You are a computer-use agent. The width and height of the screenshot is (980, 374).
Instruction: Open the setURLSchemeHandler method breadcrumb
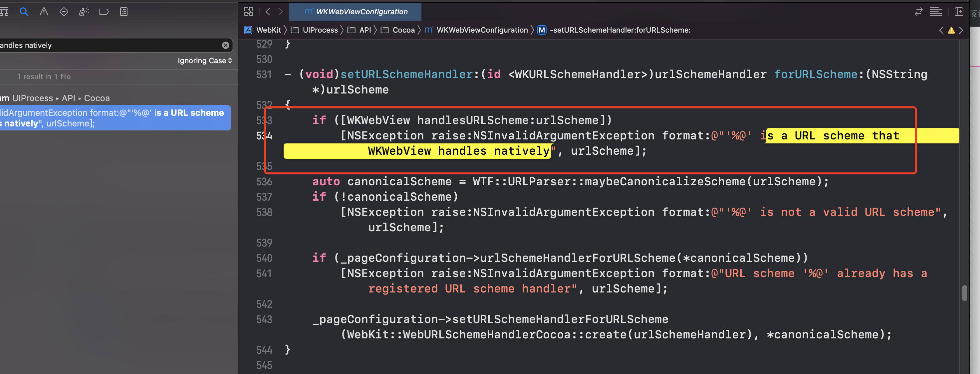pos(619,30)
